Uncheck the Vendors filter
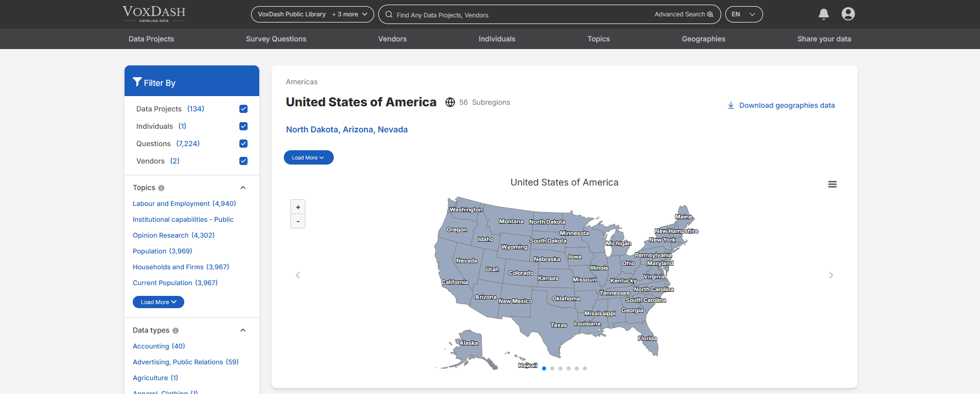 coord(243,161)
